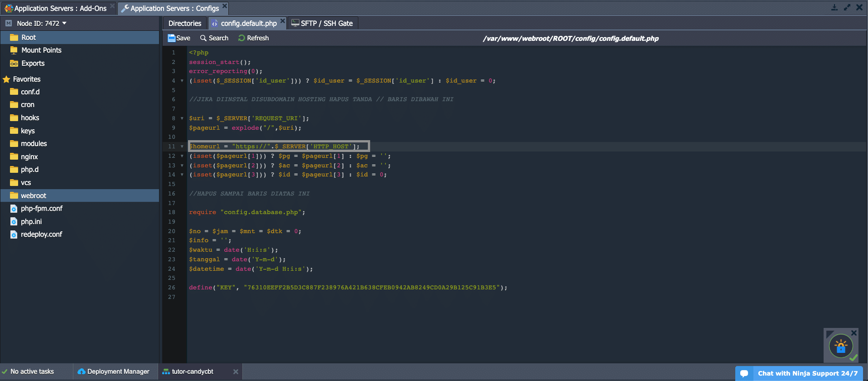Close the tutor-candycbt bottom tab
The height and width of the screenshot is (381, 868).
point(236,371)
